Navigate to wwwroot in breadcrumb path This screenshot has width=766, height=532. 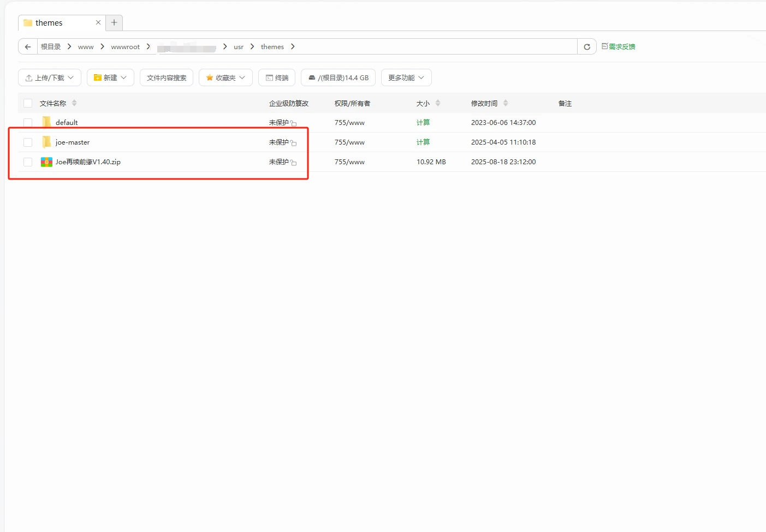coord(125,47)
